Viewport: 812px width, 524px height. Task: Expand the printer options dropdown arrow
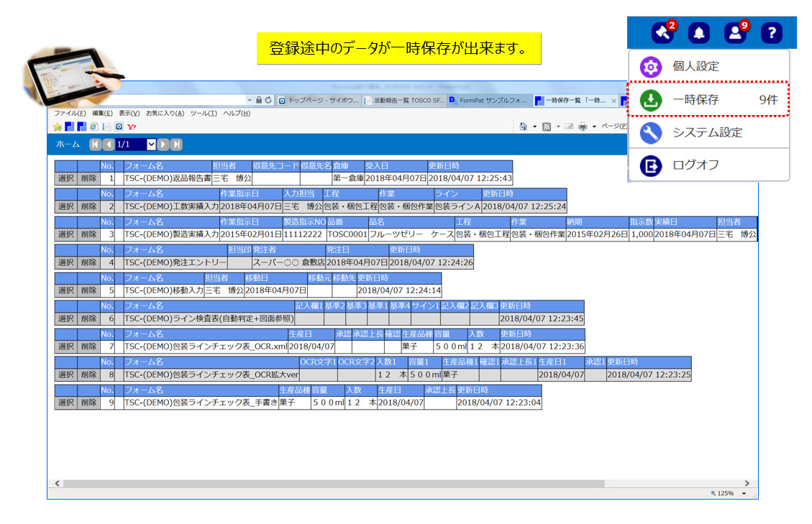pyautogui.click(x=594, y=127)
